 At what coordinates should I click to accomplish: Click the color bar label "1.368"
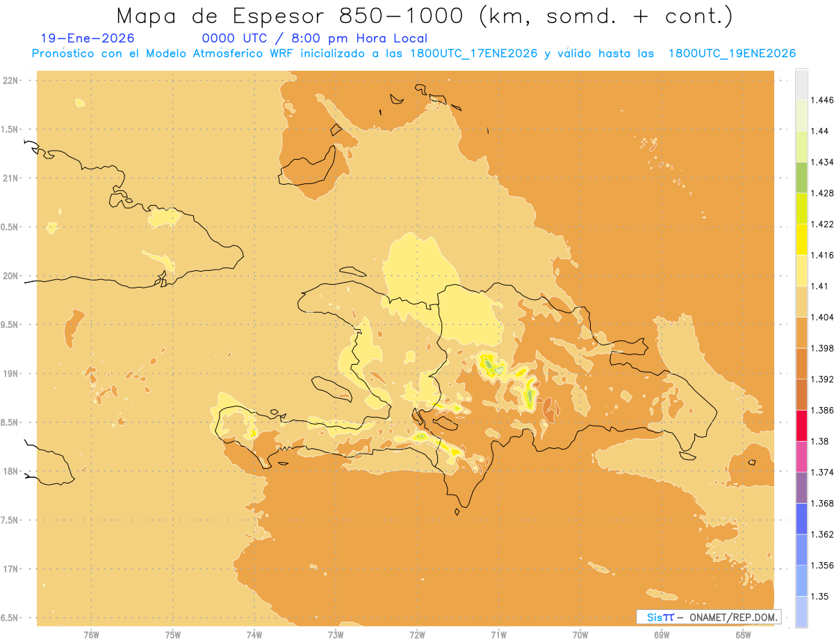click(821, 503)
